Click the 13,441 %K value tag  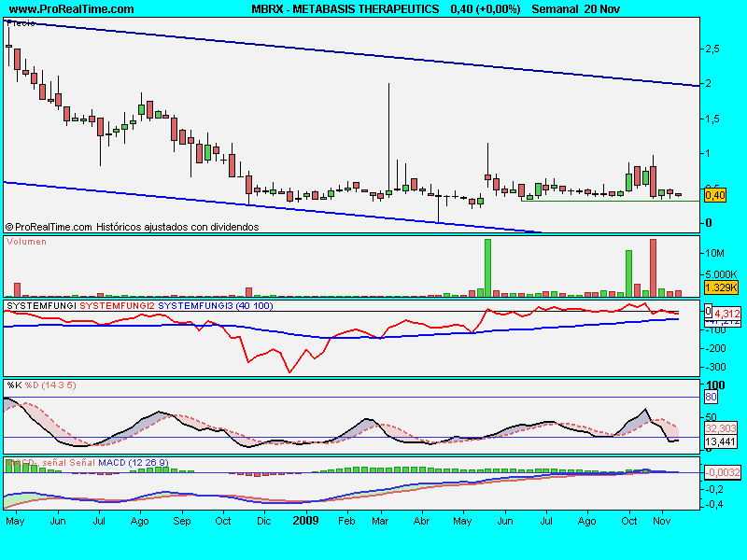(721, 441)
